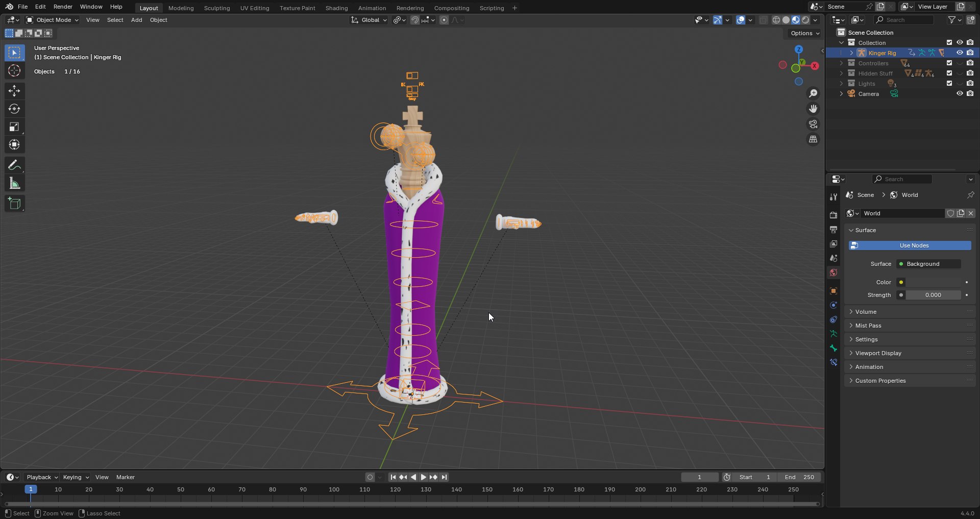Click the Use Nodes button
The width and height of the screenshot is (980, 519).
coord(910,245)
